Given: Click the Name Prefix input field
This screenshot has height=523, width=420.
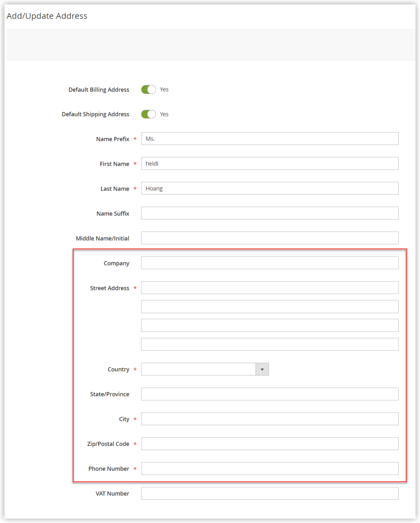Looking at the screenshot, I should click(x=270, y=139).
